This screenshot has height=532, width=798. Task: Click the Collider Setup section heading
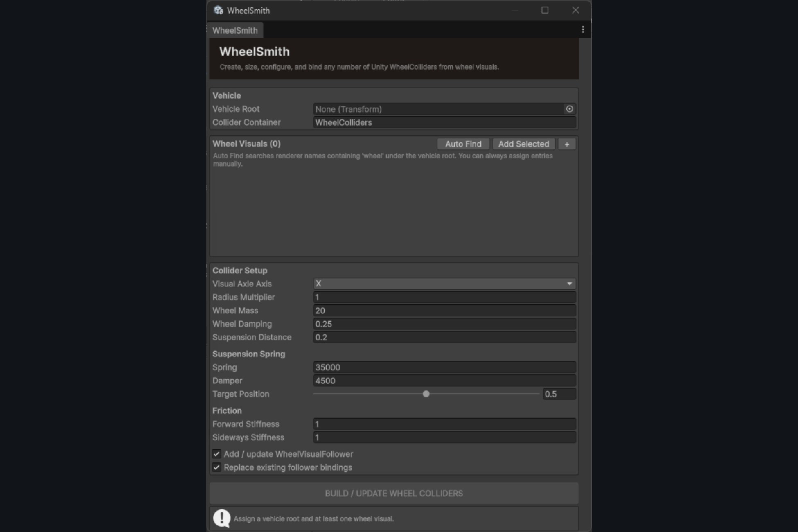click(x=240, y=271)
